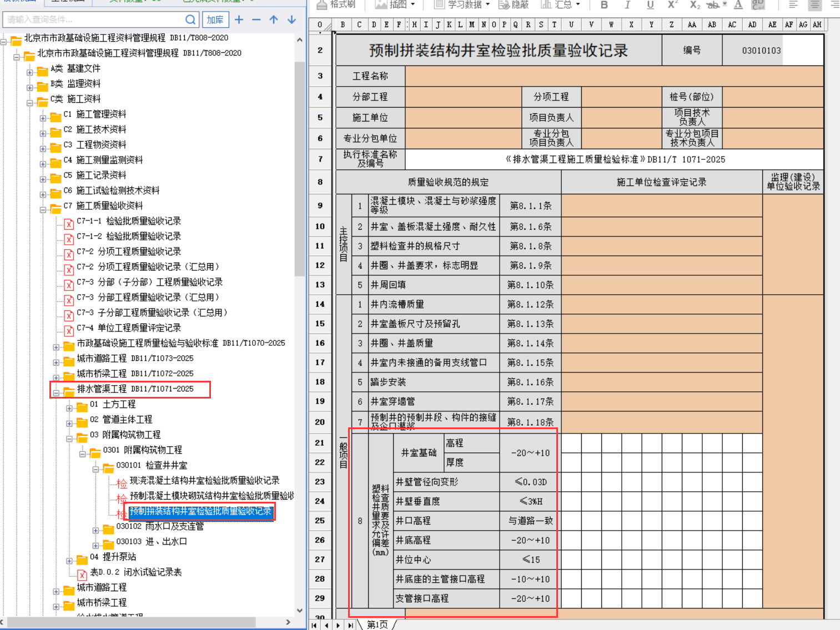The height and width of the screenshot is (630, 840).
Task: Go to next sheet page
Action: 338,625
